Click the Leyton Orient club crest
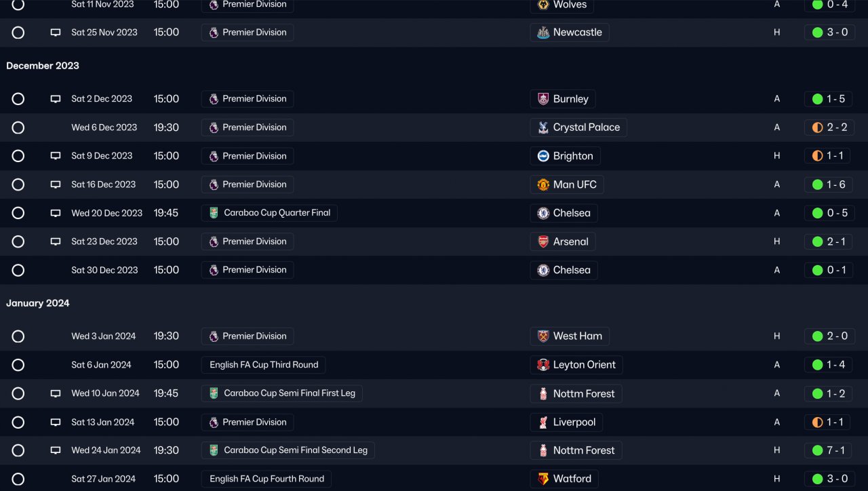 click(x=543, y=365)
